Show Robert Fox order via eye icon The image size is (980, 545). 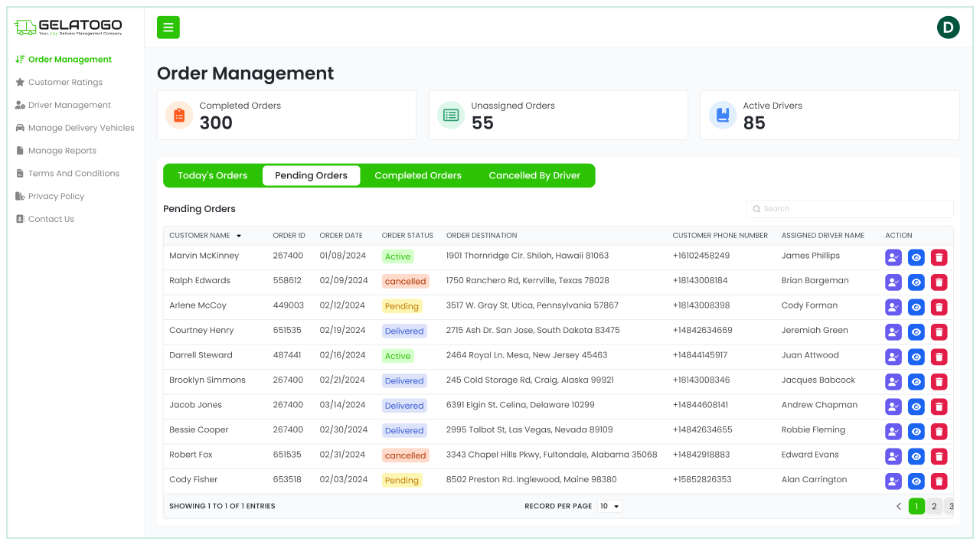pyautogui.click(x=916, y=457)
